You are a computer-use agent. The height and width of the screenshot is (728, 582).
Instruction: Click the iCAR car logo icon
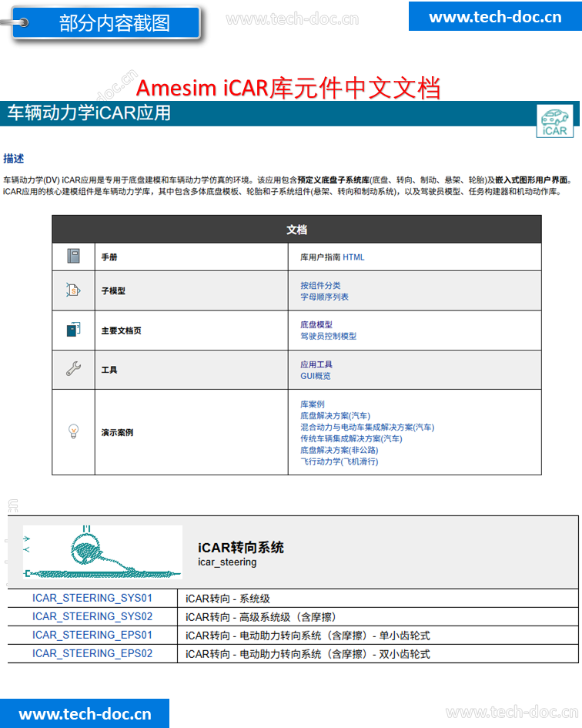(554, 121)
